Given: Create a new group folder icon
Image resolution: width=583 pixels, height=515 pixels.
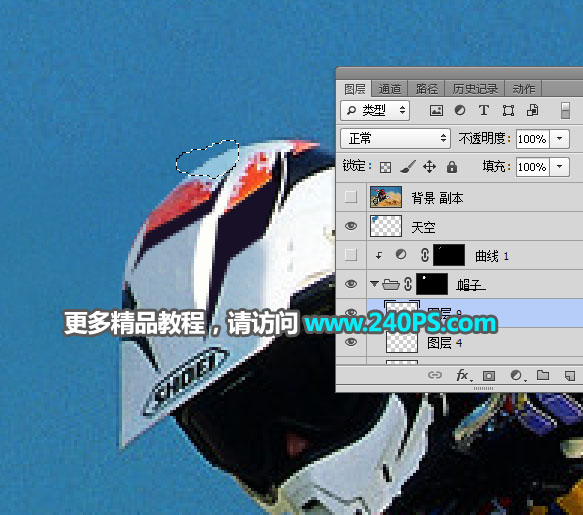Looking at the screenshot, I should [543, 375].
